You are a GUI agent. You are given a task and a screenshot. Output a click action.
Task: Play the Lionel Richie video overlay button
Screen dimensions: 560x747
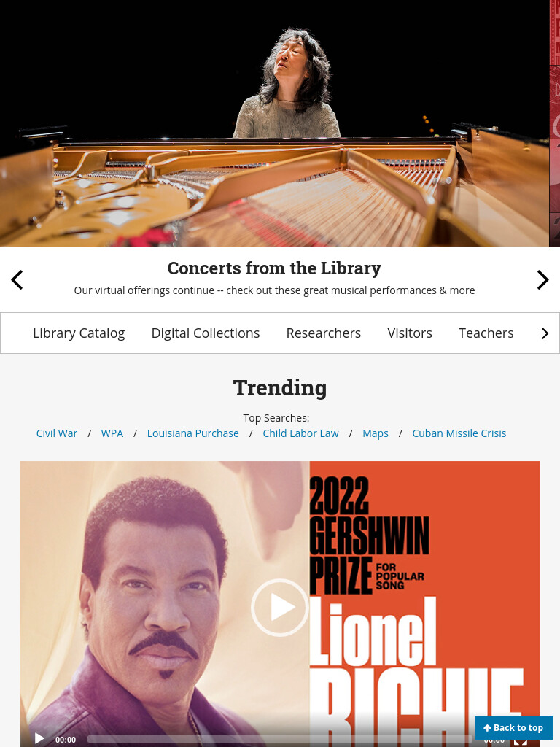click(280, 608)
